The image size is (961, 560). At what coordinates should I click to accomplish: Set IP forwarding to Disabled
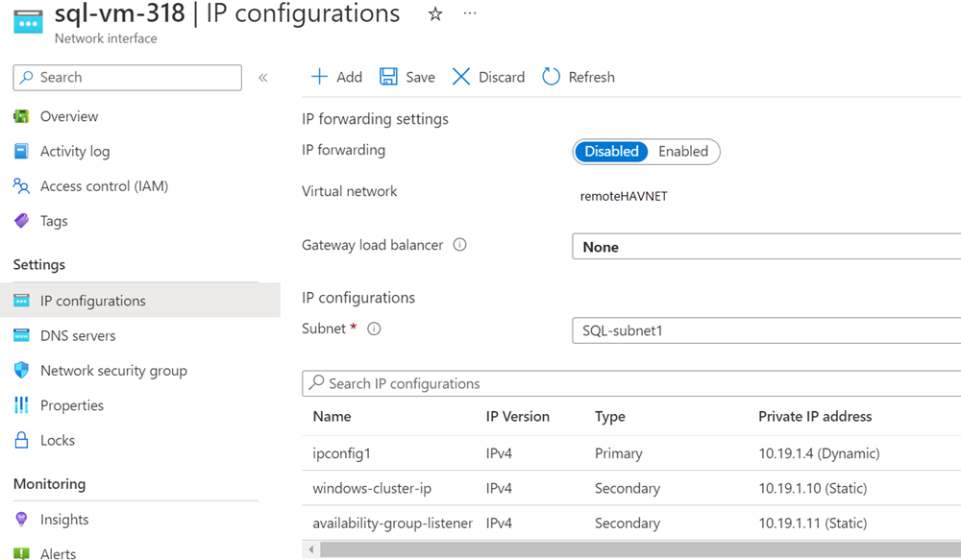(611, 152)
